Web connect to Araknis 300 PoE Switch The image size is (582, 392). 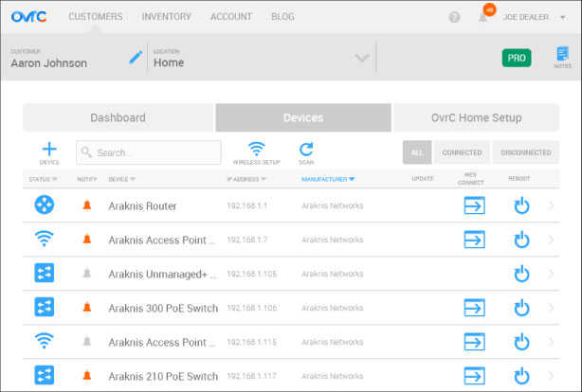[x=474, y=308]
